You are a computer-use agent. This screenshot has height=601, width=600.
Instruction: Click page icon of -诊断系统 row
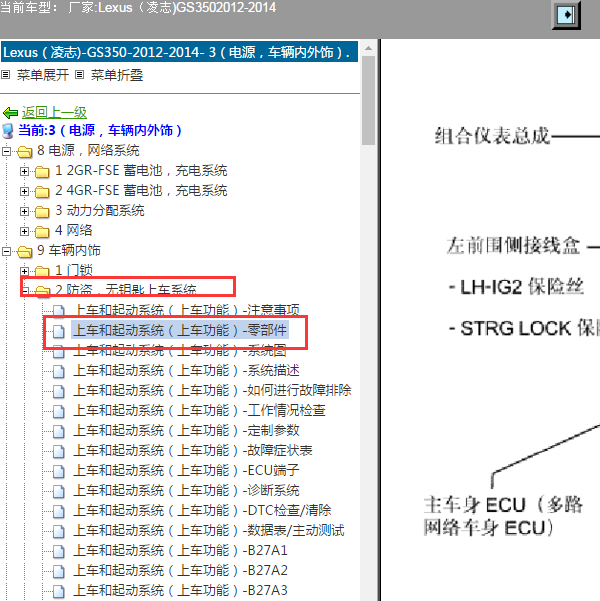point(59,491)
